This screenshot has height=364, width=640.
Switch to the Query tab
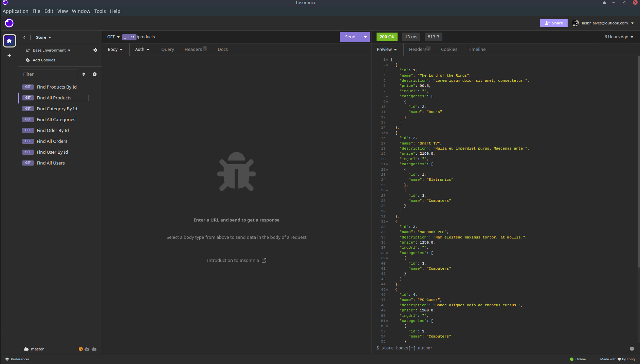point(168,50)
